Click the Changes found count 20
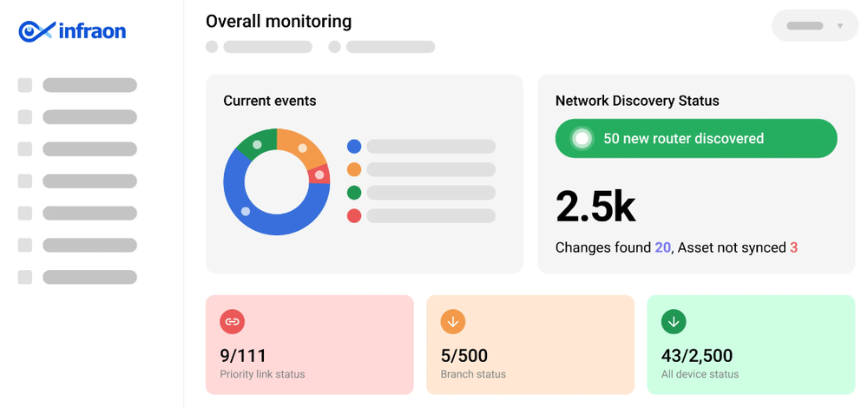 point(662,247)
